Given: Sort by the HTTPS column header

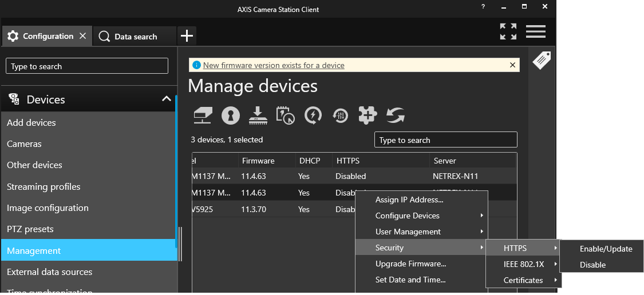Looking at the screenshot, I should (381, 161).
